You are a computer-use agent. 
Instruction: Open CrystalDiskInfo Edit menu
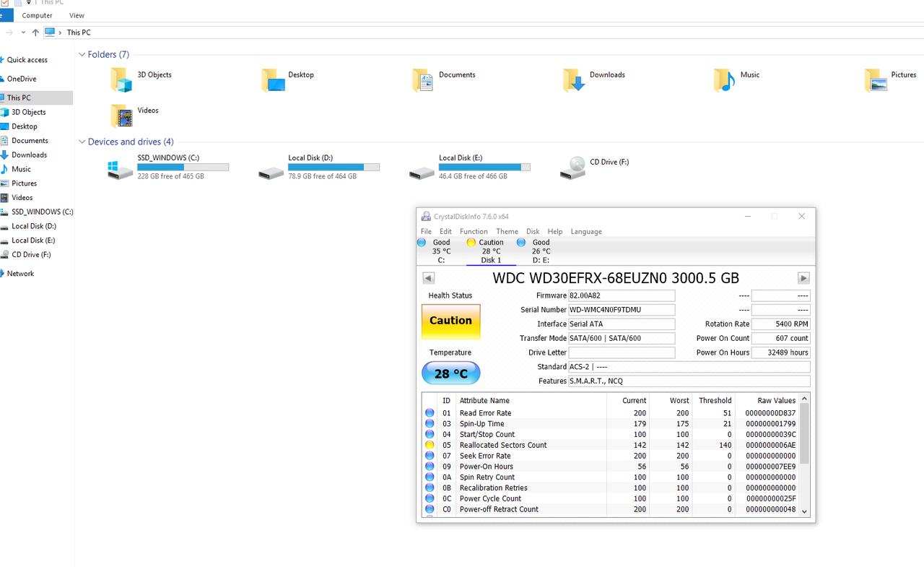446,231
